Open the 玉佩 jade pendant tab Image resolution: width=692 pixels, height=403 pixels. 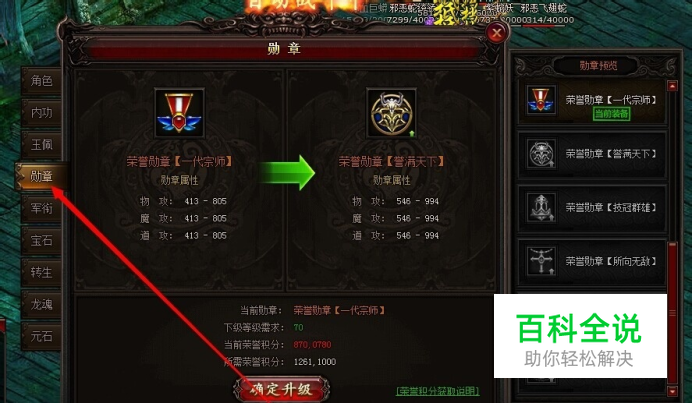(41, 145)
